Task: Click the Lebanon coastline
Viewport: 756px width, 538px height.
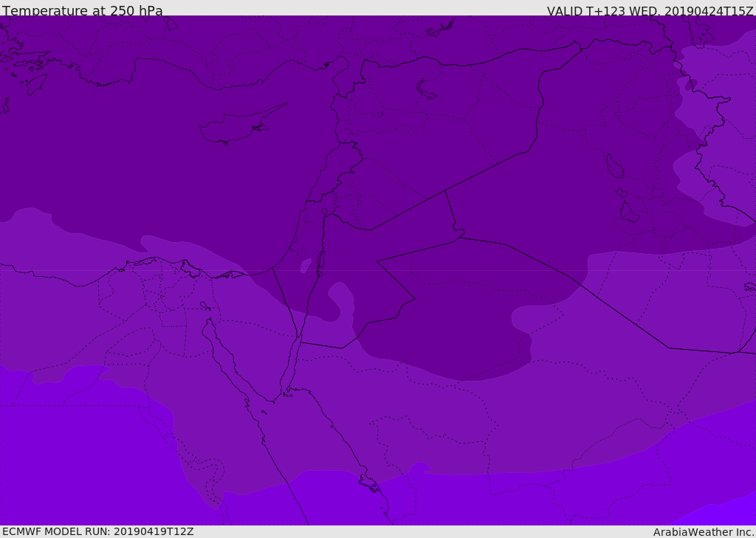Action: 334,173
